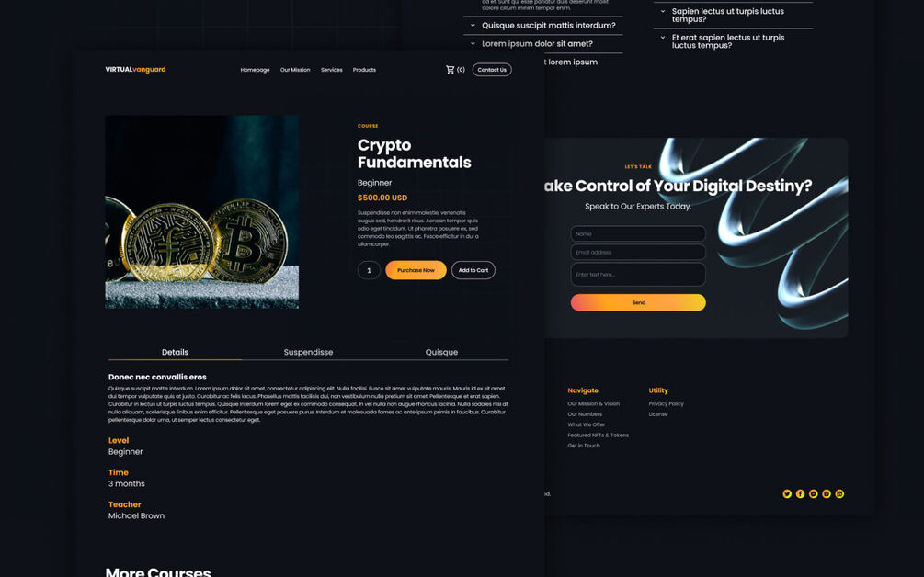Switch to the Quisque tab
This screenshot has width=924, height=577.
pyautogui.click(x=441, y=352)
